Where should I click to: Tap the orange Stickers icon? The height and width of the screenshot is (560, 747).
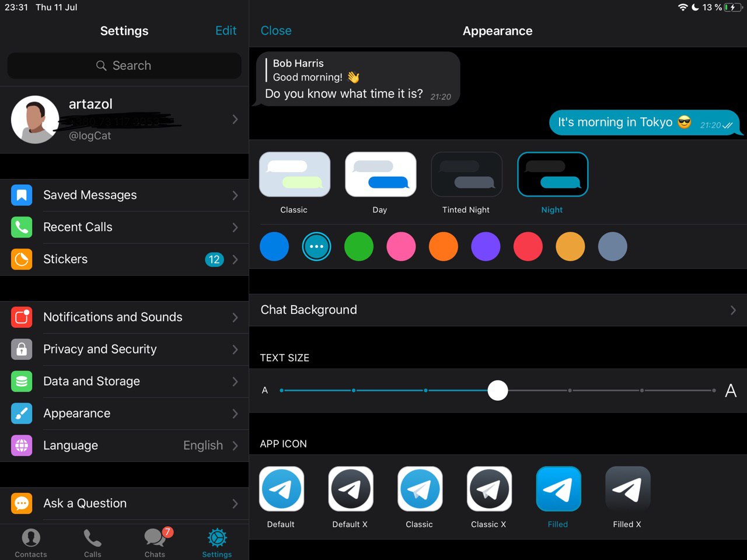click(22, 259)
